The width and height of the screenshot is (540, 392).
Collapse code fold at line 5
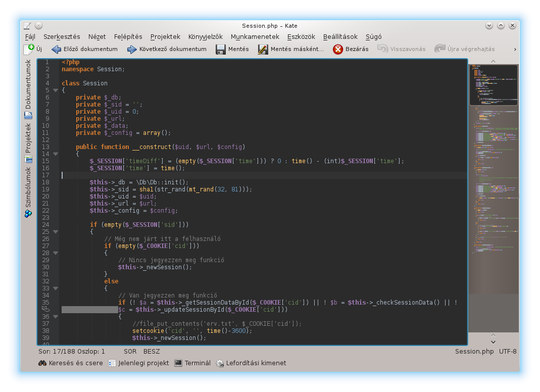click(56, 90)
